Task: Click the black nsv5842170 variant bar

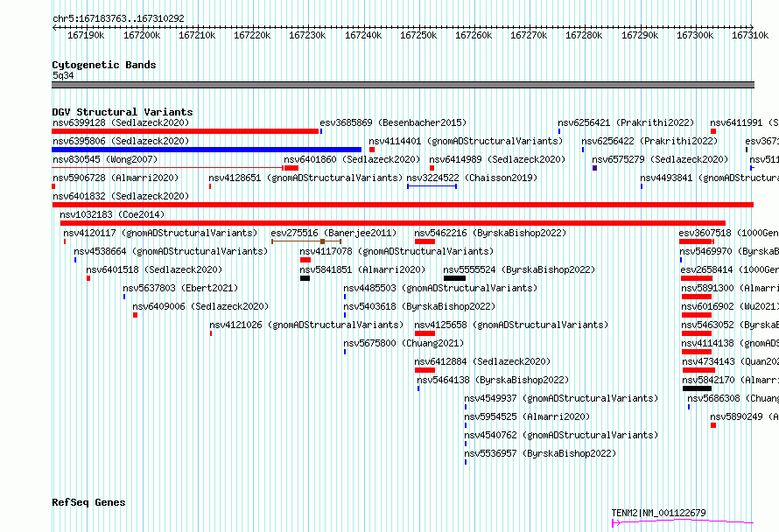Action: [697, 388]
